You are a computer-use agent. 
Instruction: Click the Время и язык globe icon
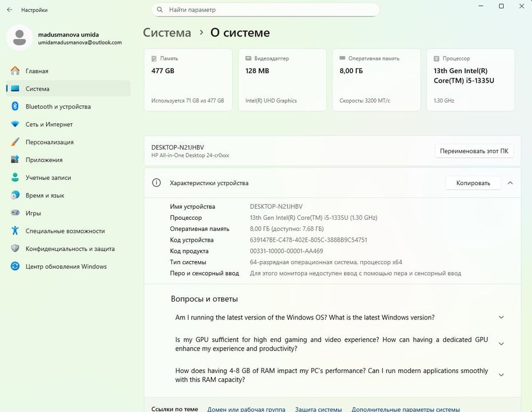[x=15, y=195]
